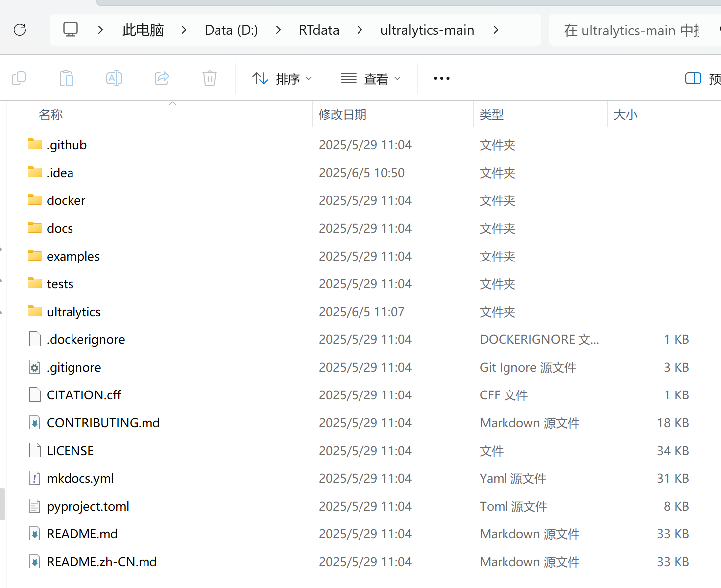Click type Yaml 源文件
Screen dimensions: 721x588
513,478
